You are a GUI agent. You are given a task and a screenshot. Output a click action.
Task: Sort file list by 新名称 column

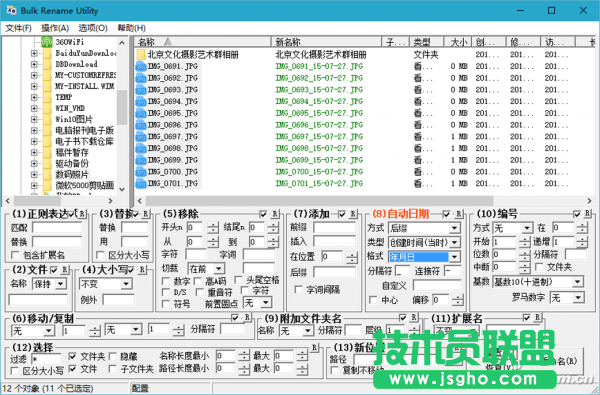tap(326, 41)
